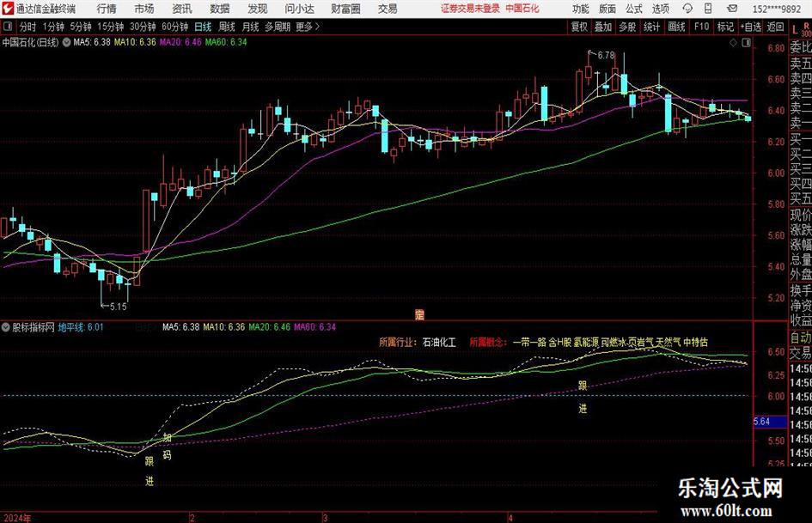Viewport: 812px width, 523px height.
Task: Click the 叠加 overlay button
Action: tap(603, 27)
